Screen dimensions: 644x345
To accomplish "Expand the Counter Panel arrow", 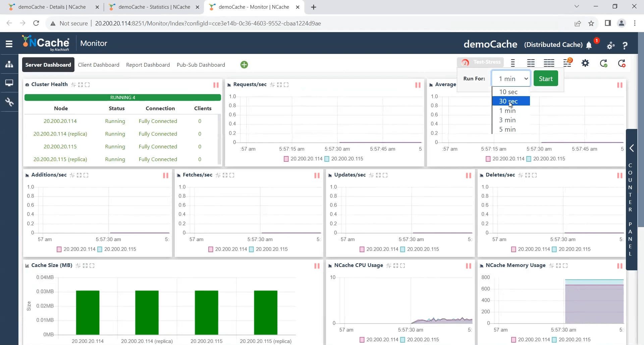I will tap(632, 148).
